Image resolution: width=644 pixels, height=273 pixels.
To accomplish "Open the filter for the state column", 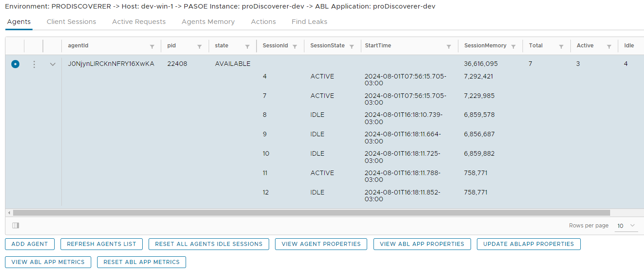I will [x=247, y=46].
